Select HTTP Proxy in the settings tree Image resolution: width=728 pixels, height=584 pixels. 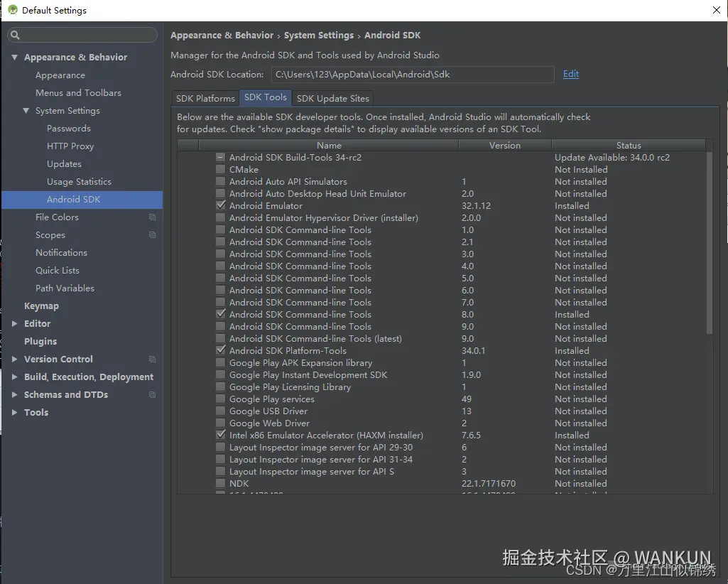70,146
